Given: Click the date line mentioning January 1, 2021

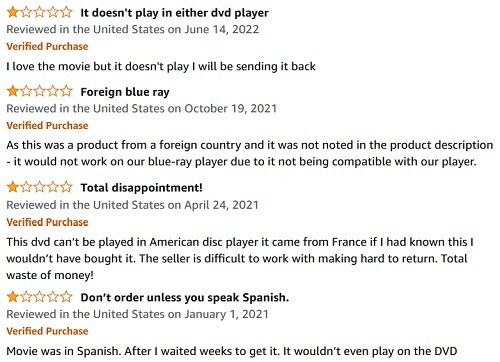Looking at the screenshot, I should click(137, 314).
